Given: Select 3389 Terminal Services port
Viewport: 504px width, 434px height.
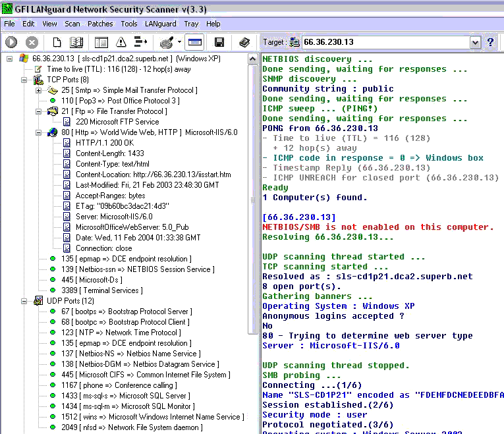Looking at the screenshot, I should coord(102,290).
